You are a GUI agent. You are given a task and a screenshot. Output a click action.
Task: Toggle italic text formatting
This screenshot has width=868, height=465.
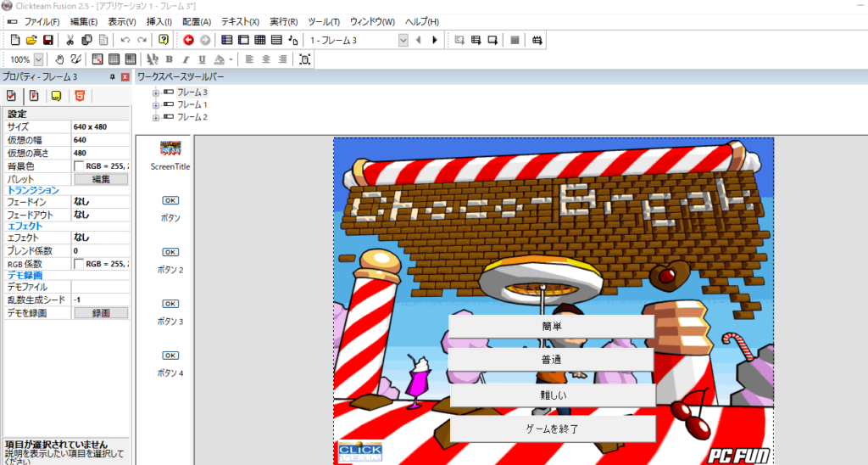tap(186, 59)
